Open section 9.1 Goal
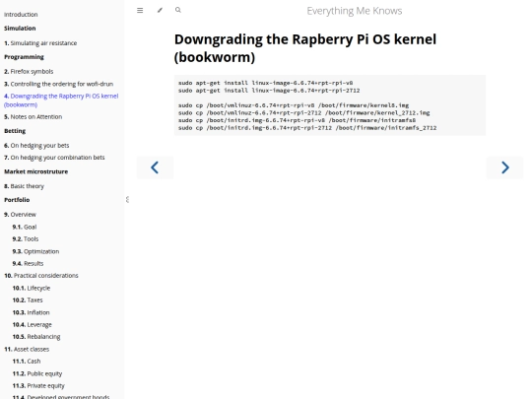532x399 pixels. point(25,227)
